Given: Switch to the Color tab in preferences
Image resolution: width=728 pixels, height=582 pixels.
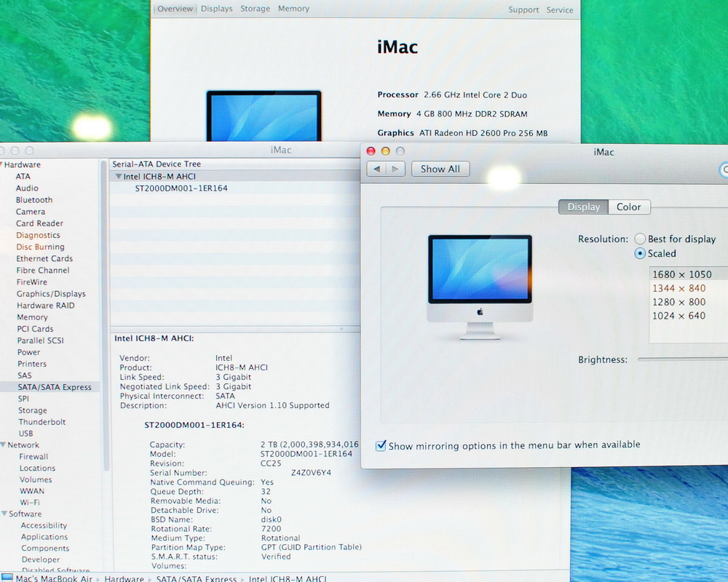Looking at the screenshot, I should (629, 207).
